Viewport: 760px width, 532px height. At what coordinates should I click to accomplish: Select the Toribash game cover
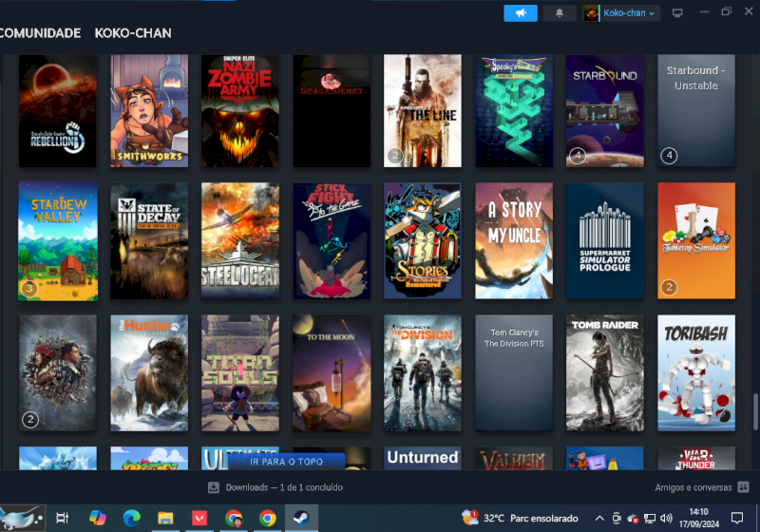pyautogui.click(x=696, y=373)
